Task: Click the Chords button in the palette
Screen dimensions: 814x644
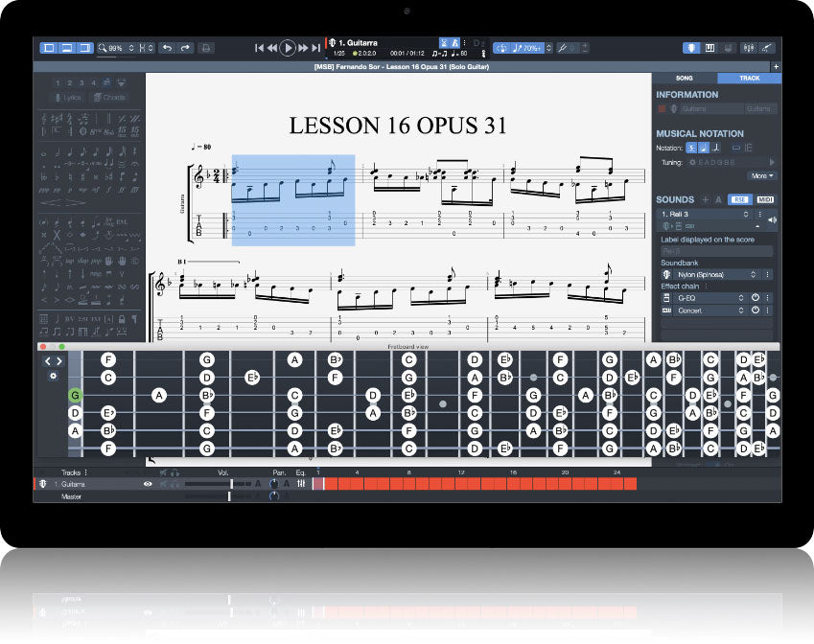Action: 109,98
